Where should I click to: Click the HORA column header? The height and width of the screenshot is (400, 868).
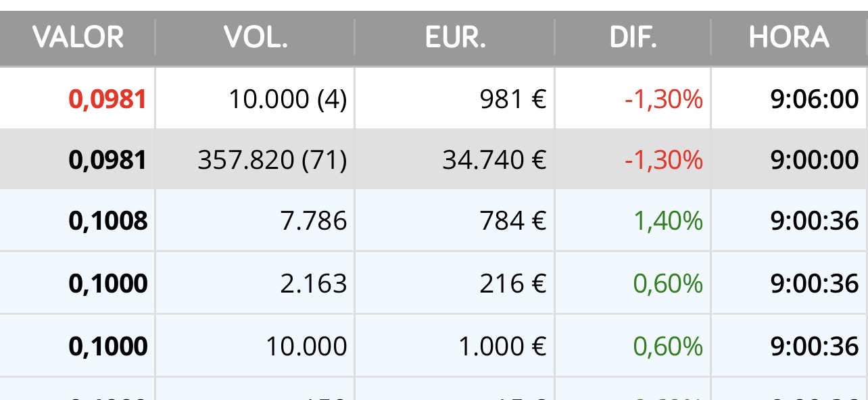(789, 38)
